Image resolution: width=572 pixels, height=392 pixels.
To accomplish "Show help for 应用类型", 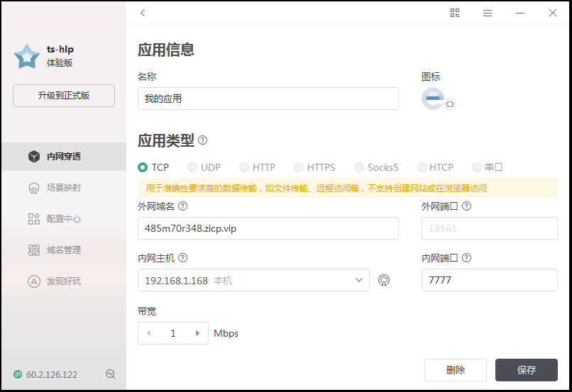I will (202, 140).
